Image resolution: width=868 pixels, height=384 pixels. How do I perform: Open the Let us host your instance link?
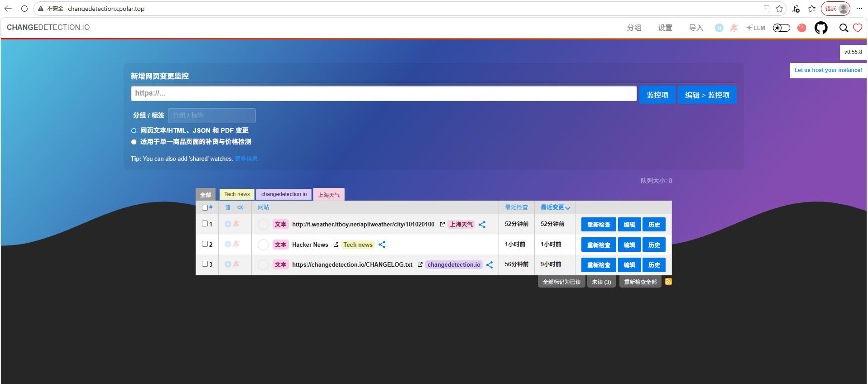[828, 70]
